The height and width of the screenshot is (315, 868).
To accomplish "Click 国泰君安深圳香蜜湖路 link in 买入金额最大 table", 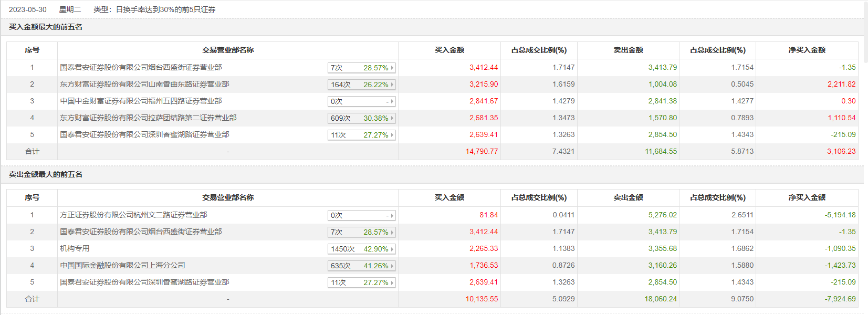I will coord(144,134).
